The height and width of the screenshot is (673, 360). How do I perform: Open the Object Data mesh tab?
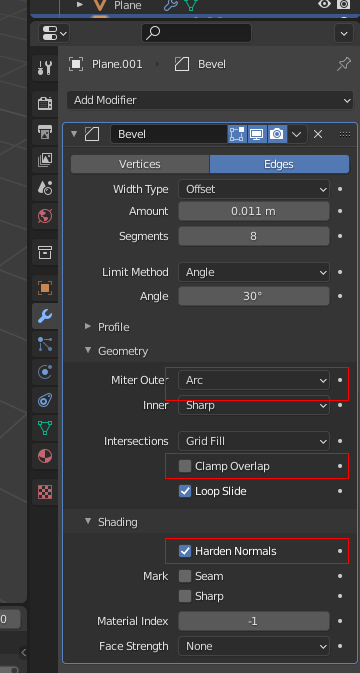click(45, 428)
